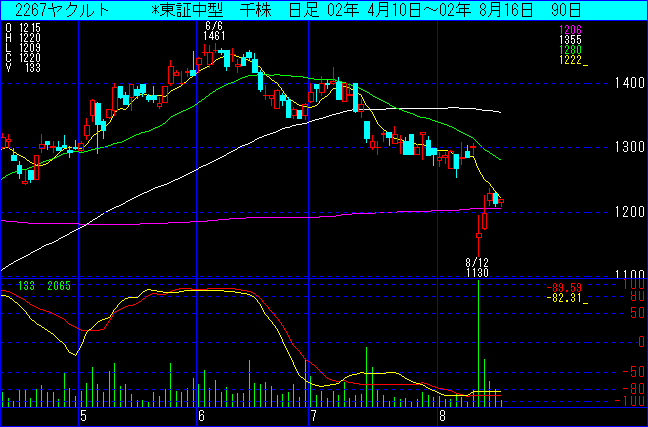Click the volume value V 133

(x=23, y=68)
